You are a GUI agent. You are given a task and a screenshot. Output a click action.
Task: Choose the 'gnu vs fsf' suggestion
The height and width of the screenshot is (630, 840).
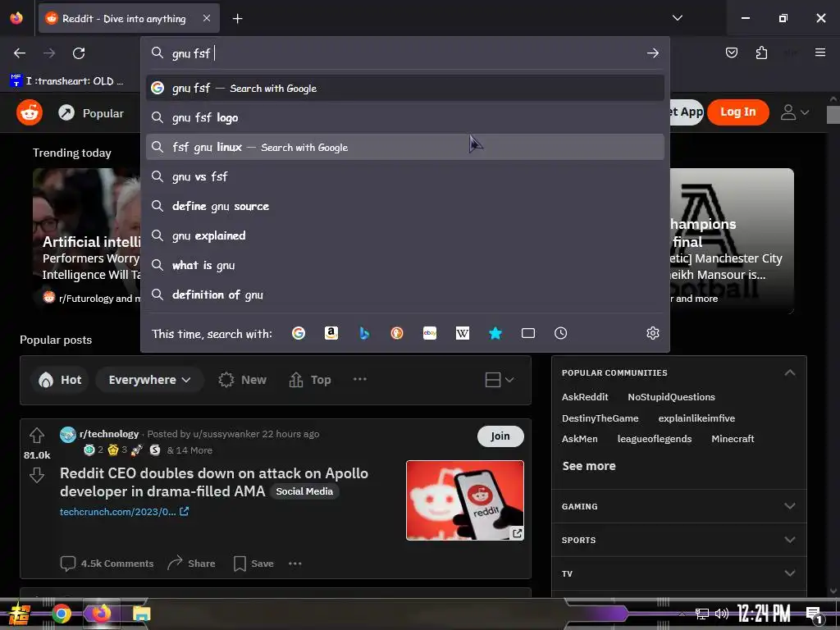405,177
